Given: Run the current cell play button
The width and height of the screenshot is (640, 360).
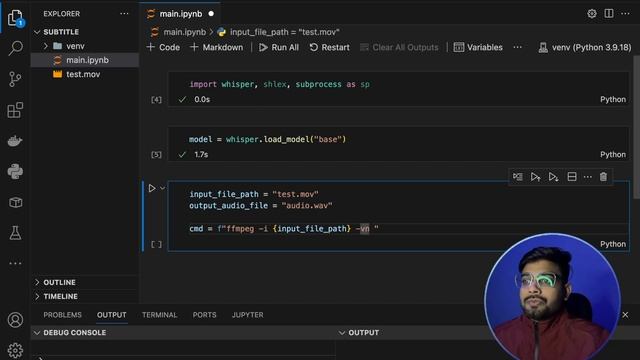Looking at the screenshot, I should tap(152, 188).
